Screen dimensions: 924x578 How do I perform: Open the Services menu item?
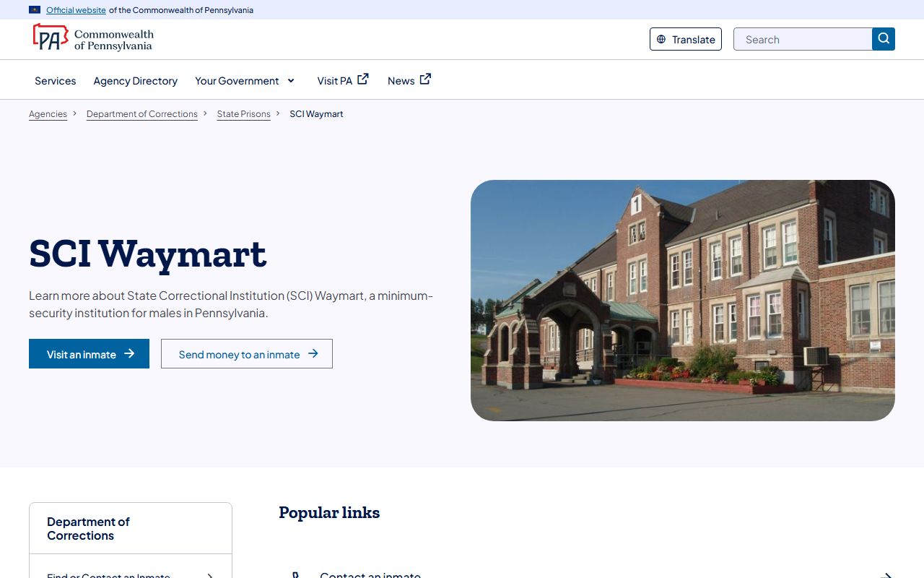pos(56,80)
